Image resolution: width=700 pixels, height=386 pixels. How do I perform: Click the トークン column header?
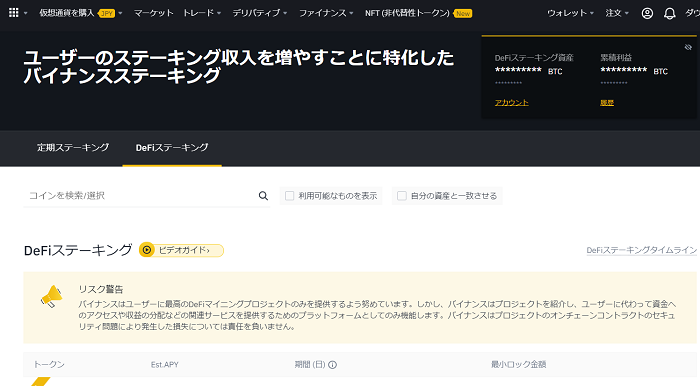[x=49, y=365]
